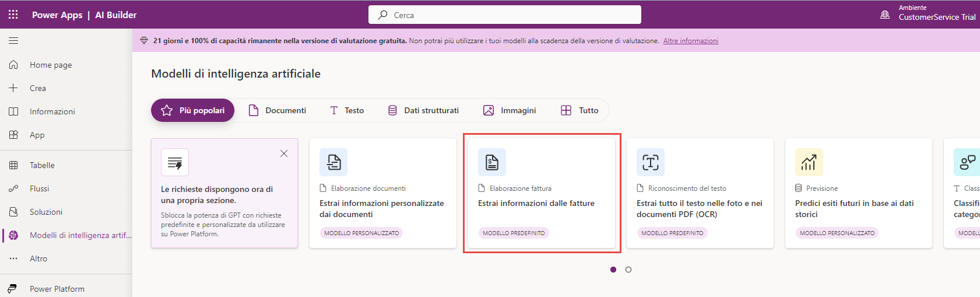This screenshot has height=297, width=980.
Task: Select the second carousel page dot
Action: 628,270
